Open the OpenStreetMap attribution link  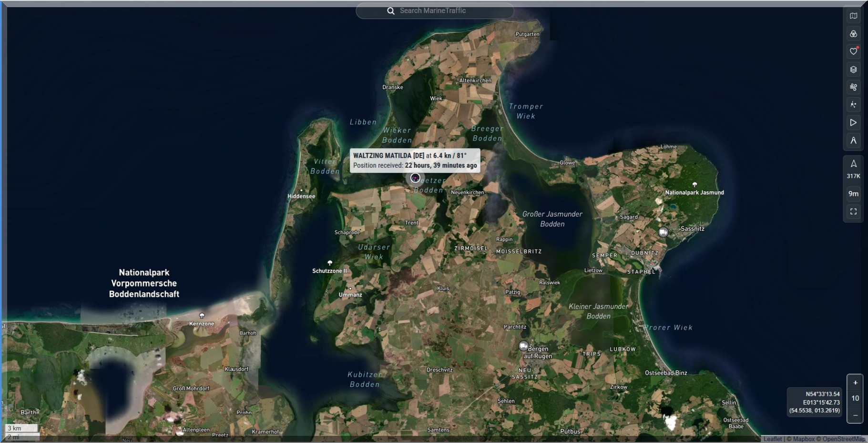point(843,439)
